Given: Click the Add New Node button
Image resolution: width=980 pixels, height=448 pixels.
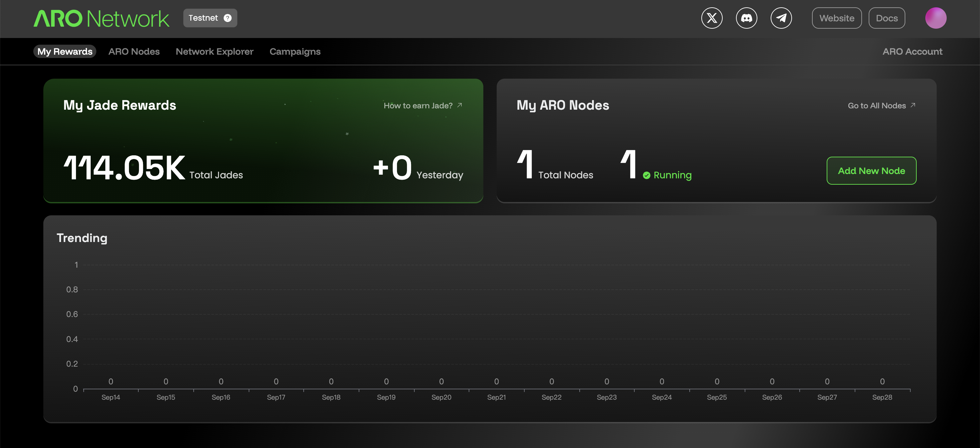Looking at the screenshot, I should (x=872, y=171).
